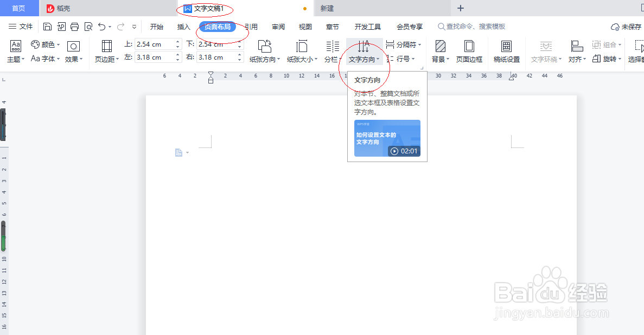The height and width of the screenshot is (335, 644).
Task: Click the print icon in quick access toolbar
Action: [74, 26]
